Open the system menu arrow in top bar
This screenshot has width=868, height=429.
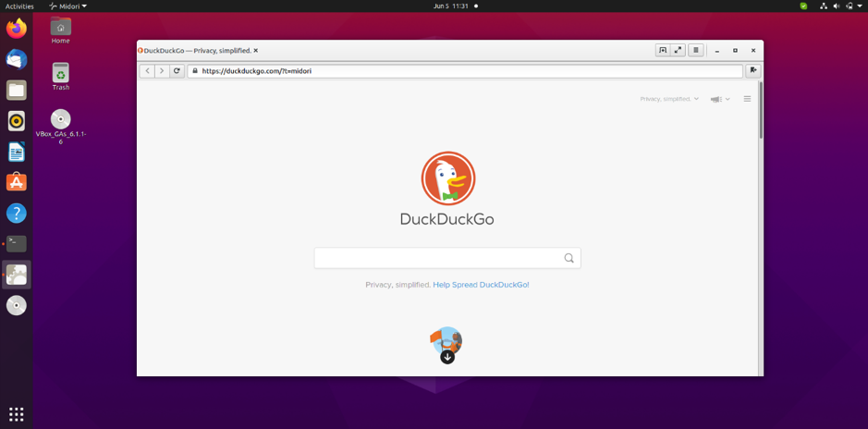point(860,6)
